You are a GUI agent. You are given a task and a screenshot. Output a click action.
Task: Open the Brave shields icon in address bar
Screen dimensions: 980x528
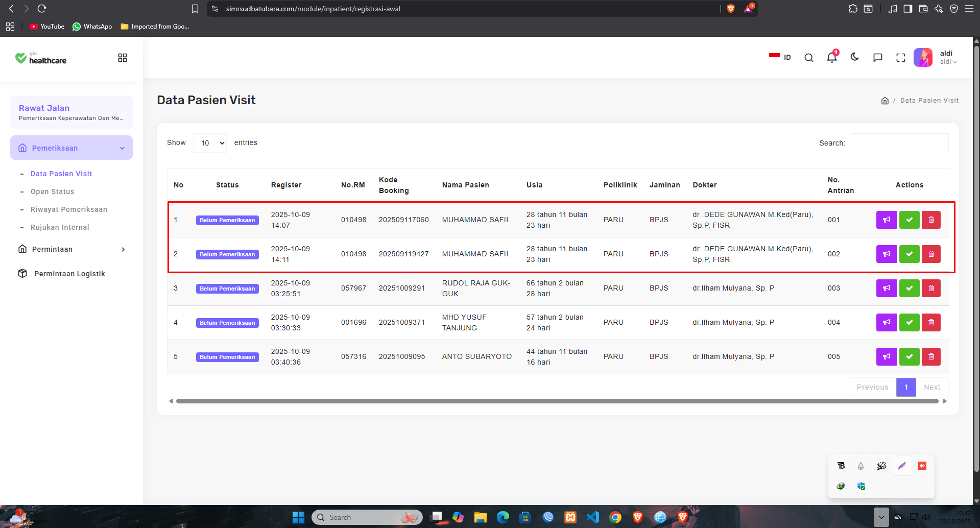731,9
